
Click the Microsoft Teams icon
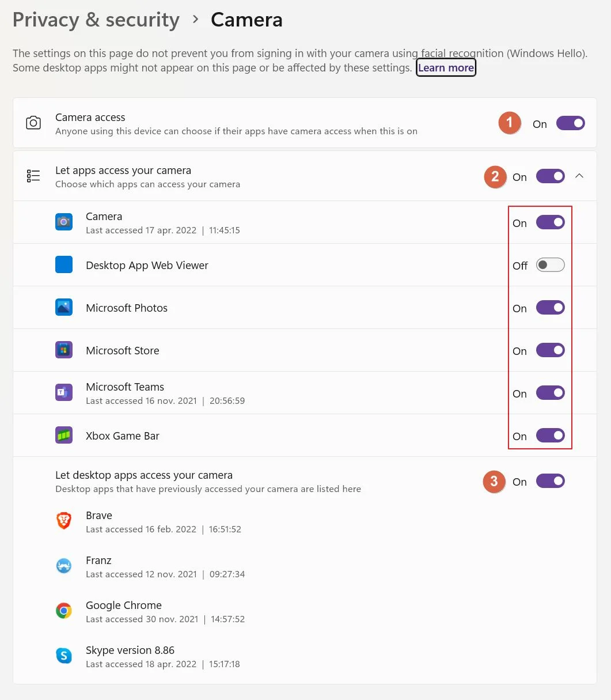coord(64,393)
